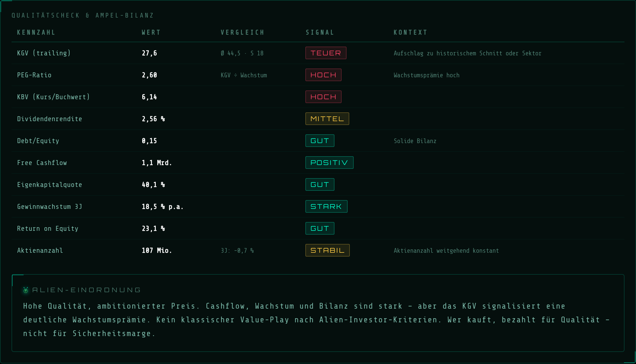Click the SIGNAL column header
This screenshot has width=636, height=364.
tap(320, 32)
